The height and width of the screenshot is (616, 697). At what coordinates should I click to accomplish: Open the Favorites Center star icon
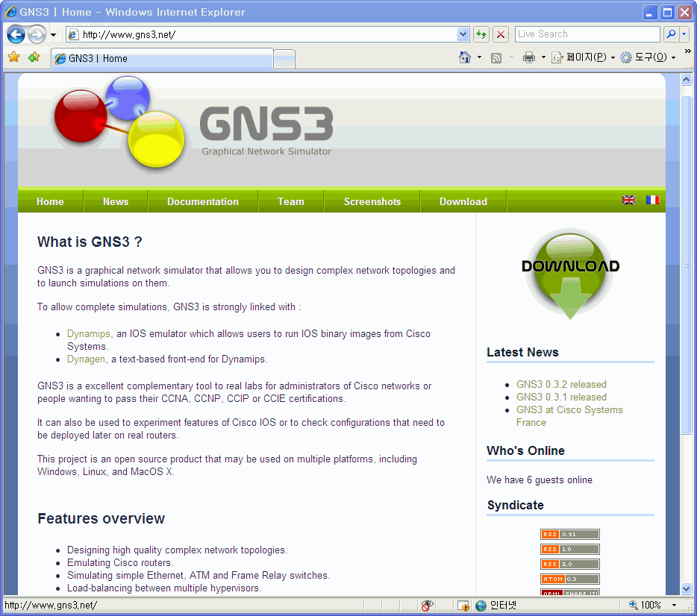click(x=13, y=57)
